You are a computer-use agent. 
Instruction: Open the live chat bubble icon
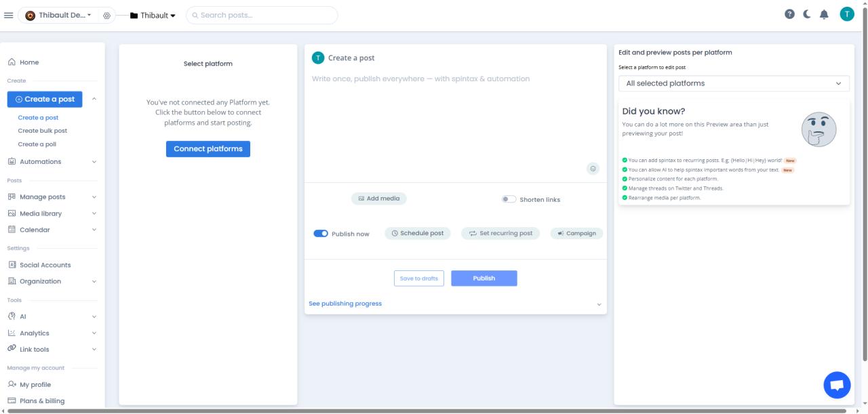point(837,385)
